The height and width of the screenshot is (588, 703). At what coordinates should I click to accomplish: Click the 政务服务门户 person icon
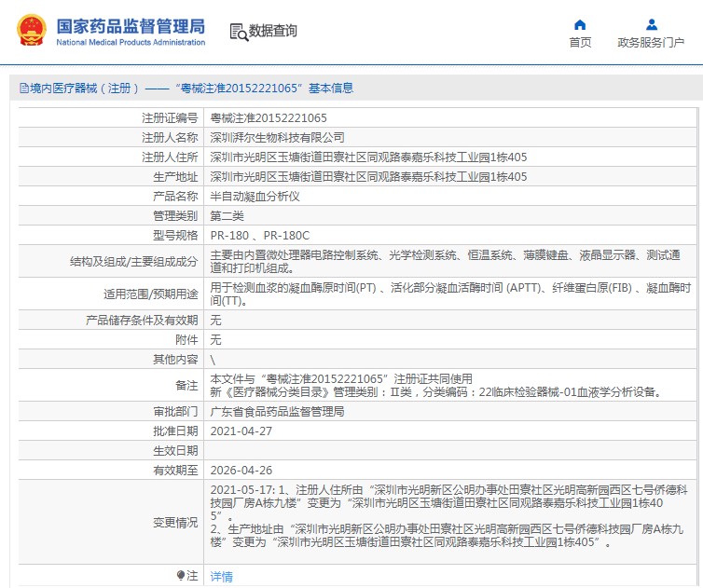[651, 24]
